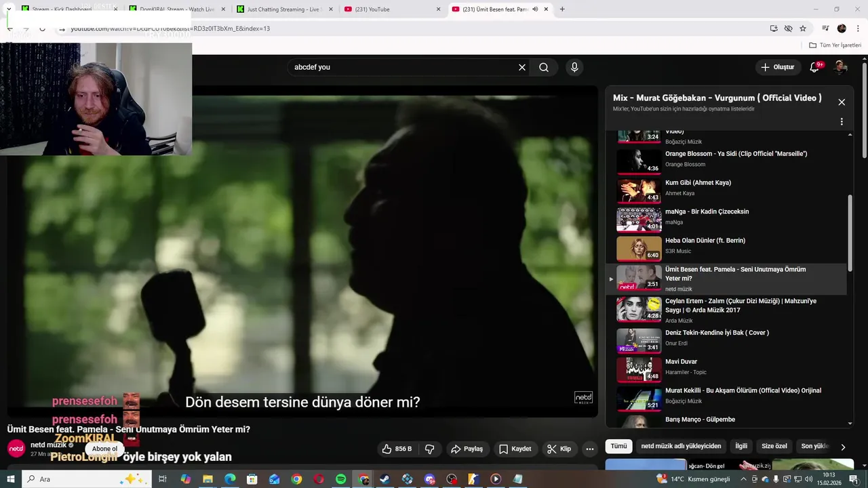Viewport: 868px width, 488px height.
Task: Click the crossed-eye icon in the address bar
Action: click(788, 28)
